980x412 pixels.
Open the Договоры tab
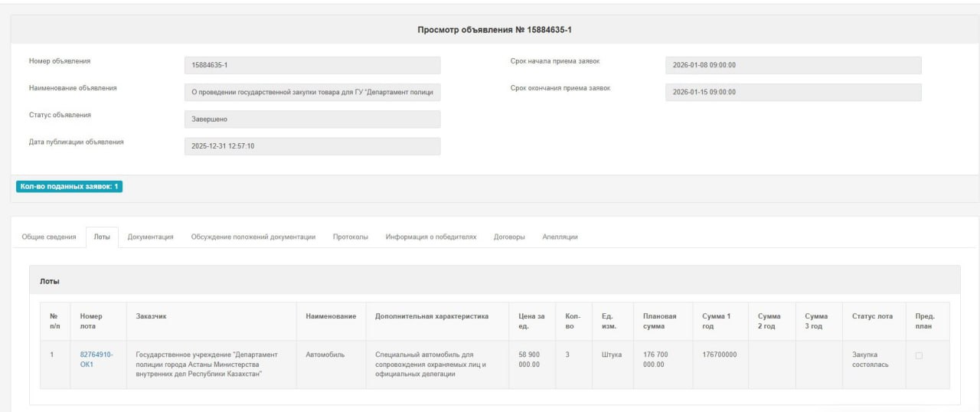pyautogui.click(x=509, y=237)
